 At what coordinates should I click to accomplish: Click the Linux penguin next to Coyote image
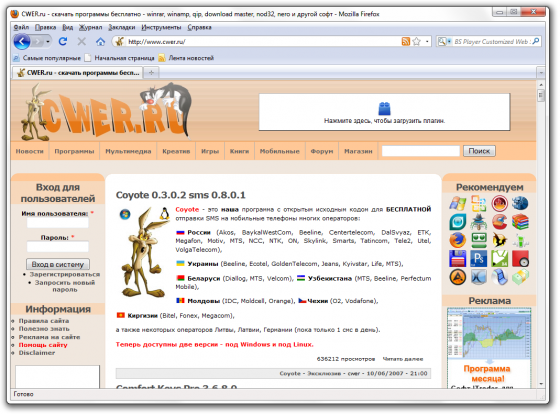[x=164, y=214]
